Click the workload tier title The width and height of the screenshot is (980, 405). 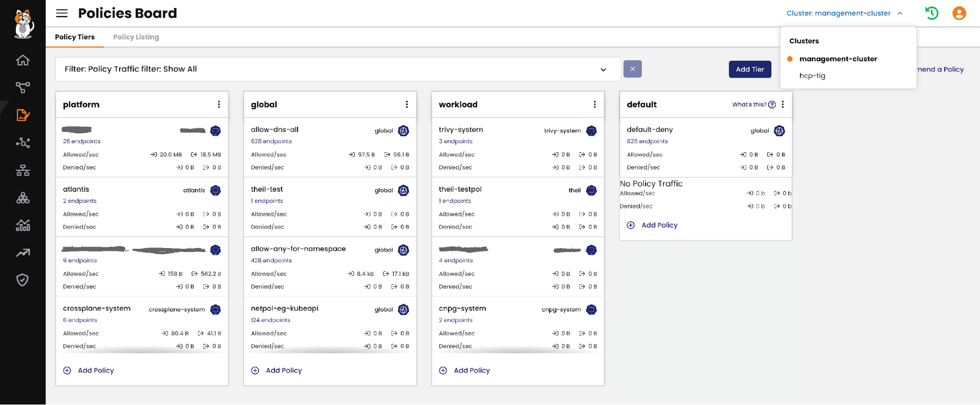click(458, 104)
